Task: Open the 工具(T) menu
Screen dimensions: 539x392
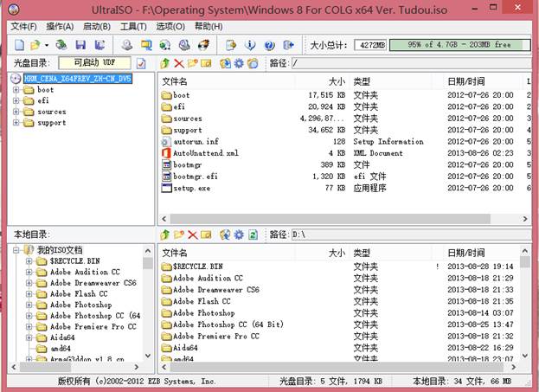Action: (133, 26)
